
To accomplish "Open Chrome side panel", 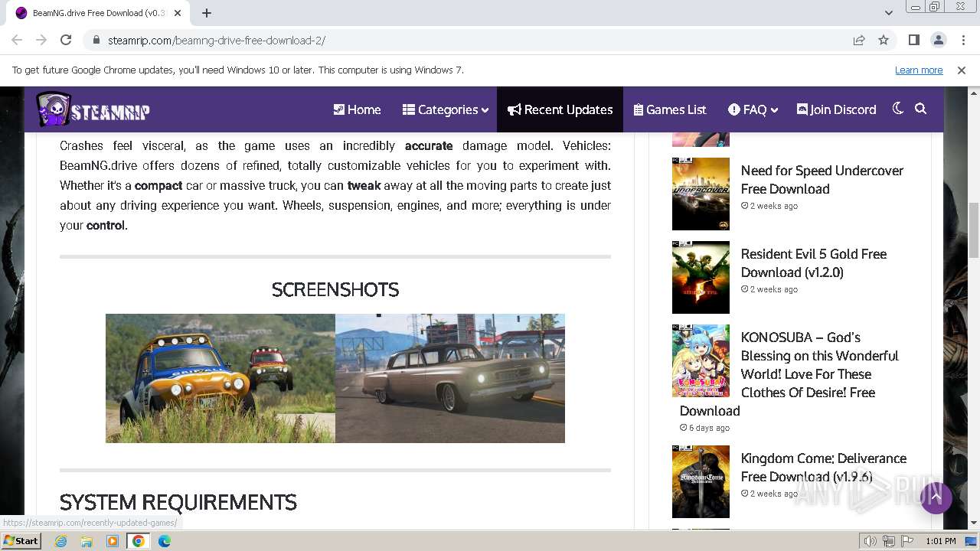I will click(x=914, y=40).
